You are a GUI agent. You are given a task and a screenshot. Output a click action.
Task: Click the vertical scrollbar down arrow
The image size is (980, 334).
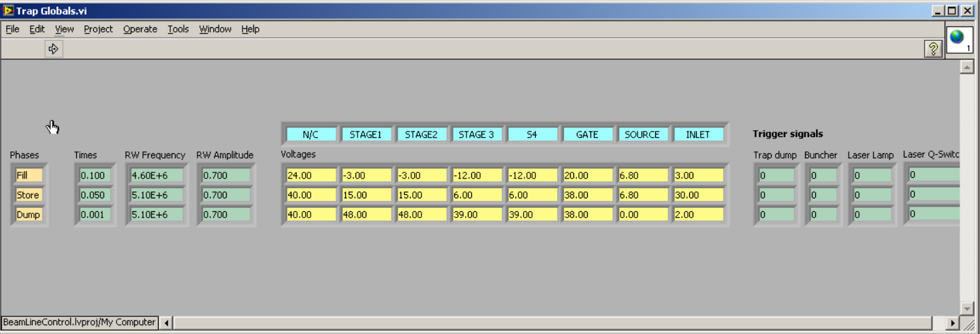[966, 308]
